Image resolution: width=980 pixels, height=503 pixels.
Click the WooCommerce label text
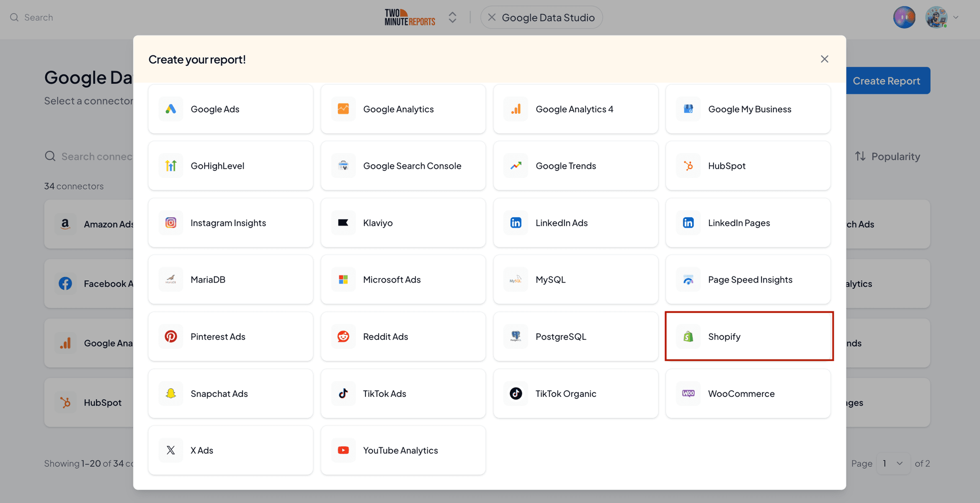tap(741, 394)
